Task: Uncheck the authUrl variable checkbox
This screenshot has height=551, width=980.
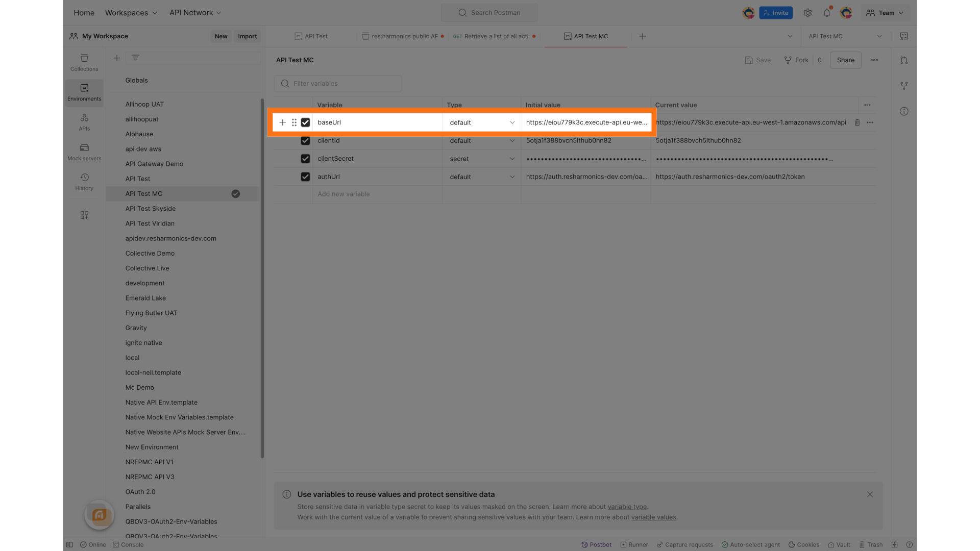Action: click(305, 177)
